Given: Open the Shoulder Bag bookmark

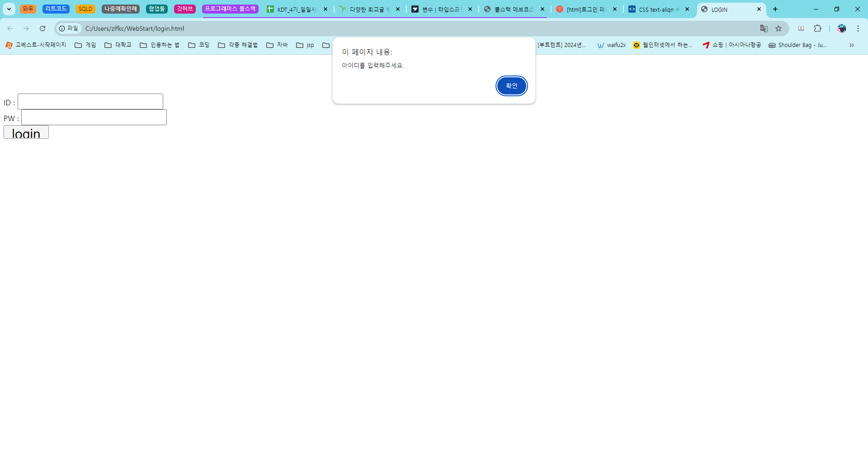Looking at the screenshot, I should [798, 45].
